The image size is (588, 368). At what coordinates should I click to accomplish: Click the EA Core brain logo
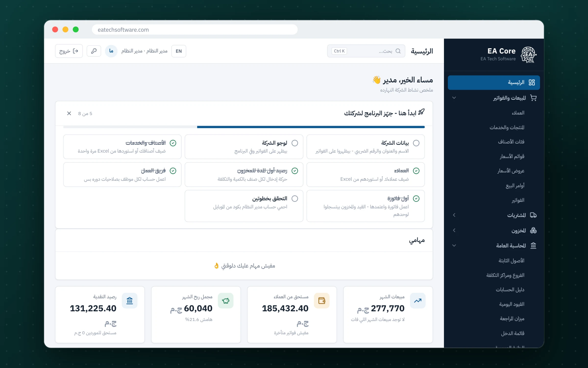(x=528, y=55)
